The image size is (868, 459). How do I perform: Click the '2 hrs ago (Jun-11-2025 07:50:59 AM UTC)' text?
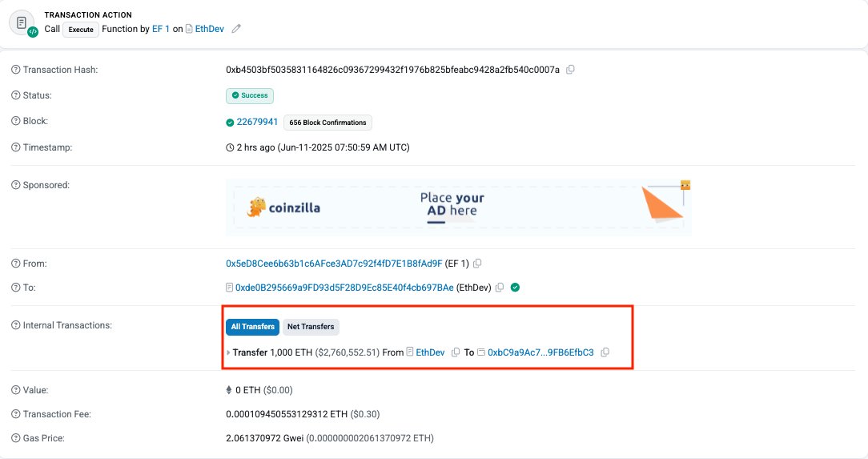tap(323, 148)
